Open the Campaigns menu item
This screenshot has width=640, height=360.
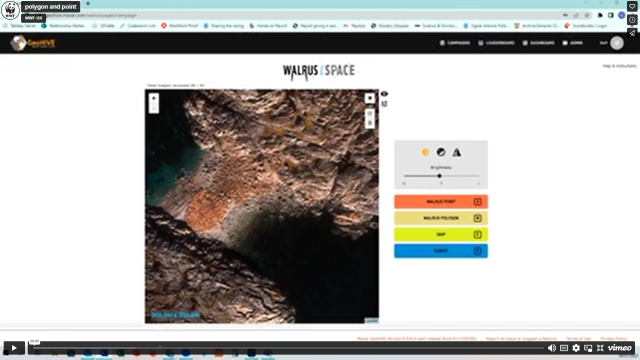point(455,43)
